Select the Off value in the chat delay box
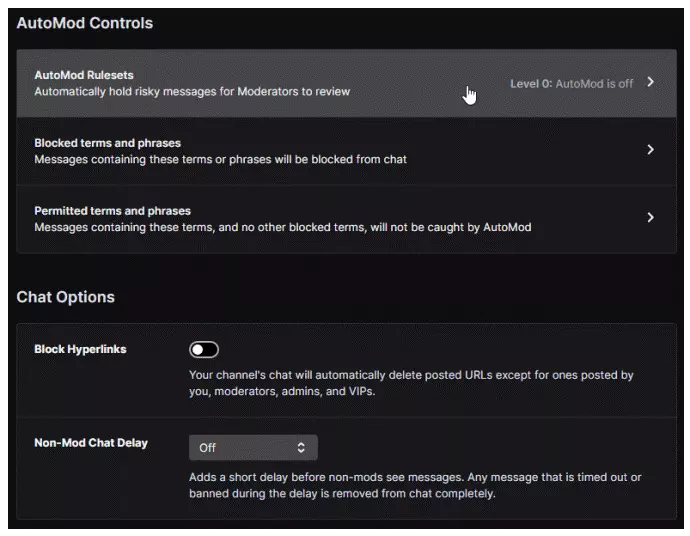Screen dimensions: 690x536 pos(207,448)
